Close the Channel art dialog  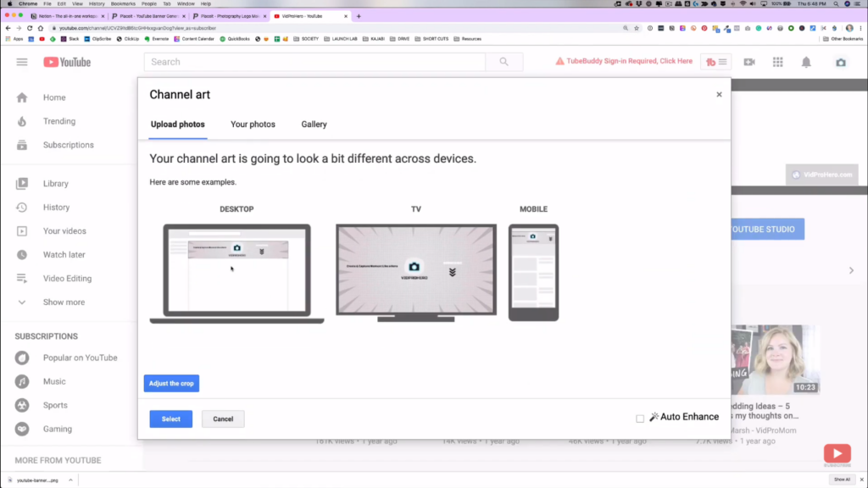[719, 95]
